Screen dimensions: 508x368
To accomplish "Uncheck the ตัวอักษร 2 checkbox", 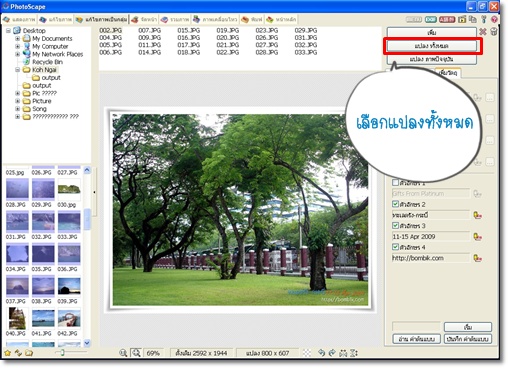I will point(395,204).
